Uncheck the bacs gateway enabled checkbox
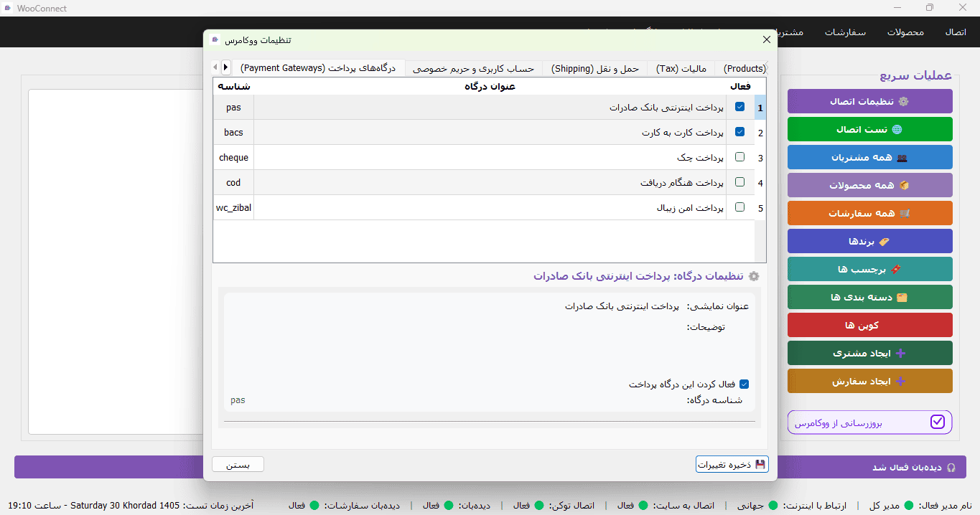The width and height of the screenshot is (980, 515). (x=740, y=132)
